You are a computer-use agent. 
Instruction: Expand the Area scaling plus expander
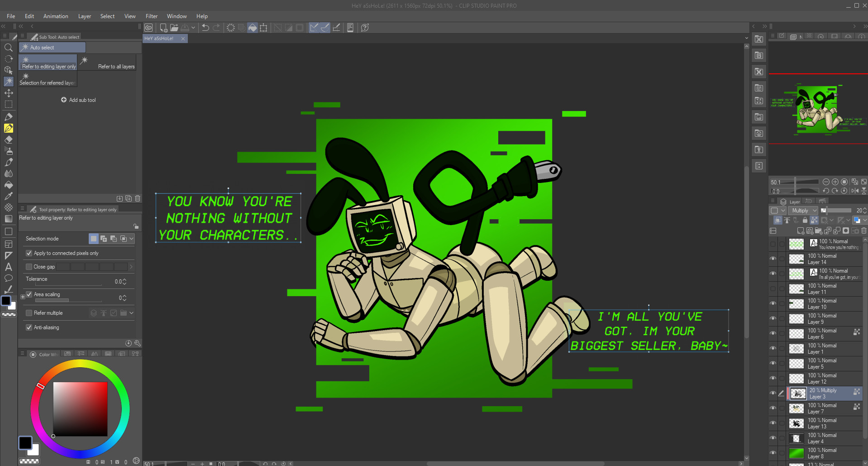23,297
